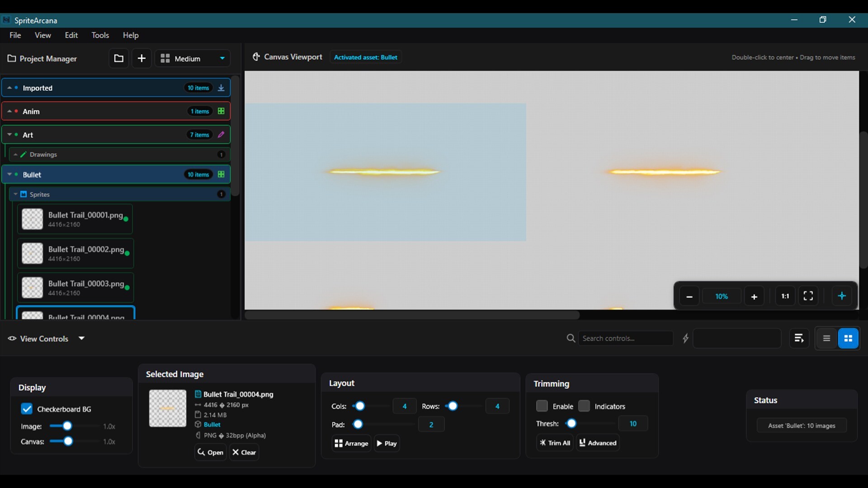This screenshot has height=488, width=868.
Task: Click the Canvas Viewport hand icon
Action: pos(256,57)
